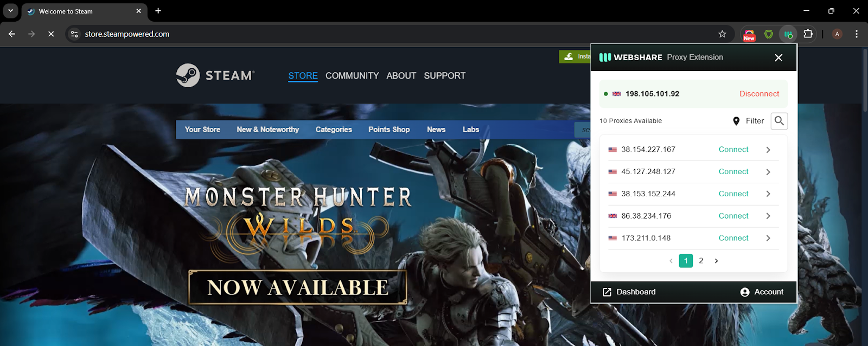
Task: Open Your Store tab
Action: point(202,130)
